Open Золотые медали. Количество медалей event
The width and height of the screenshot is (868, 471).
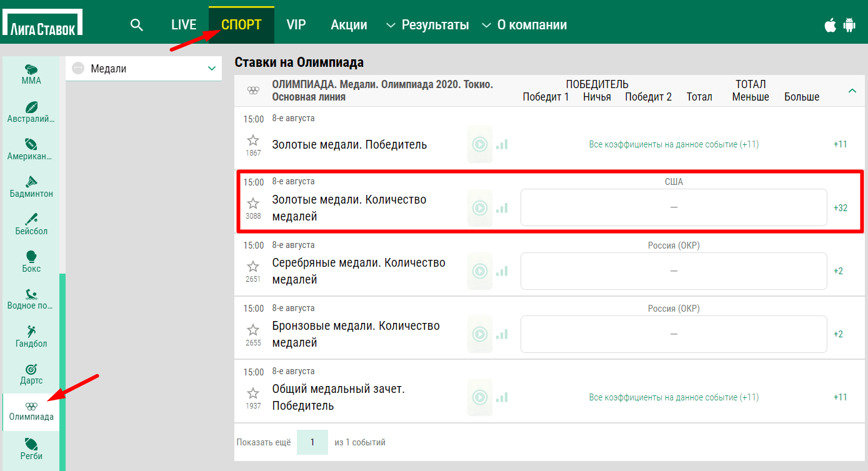(349, 208)
